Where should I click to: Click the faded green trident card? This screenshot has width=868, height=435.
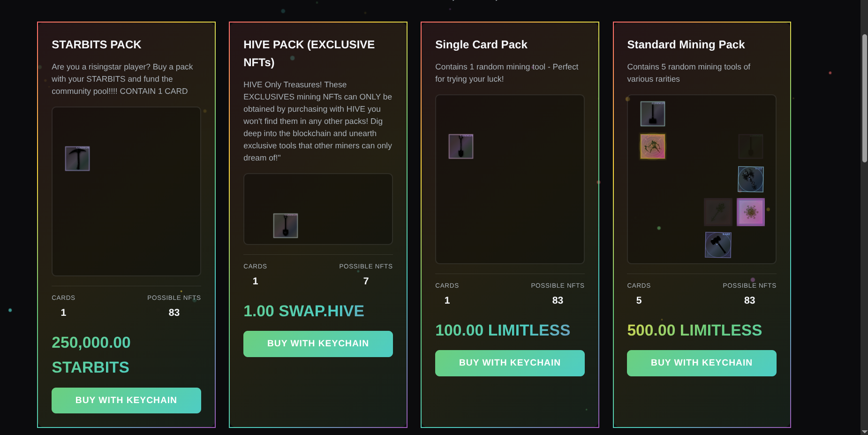pos(718,212)
